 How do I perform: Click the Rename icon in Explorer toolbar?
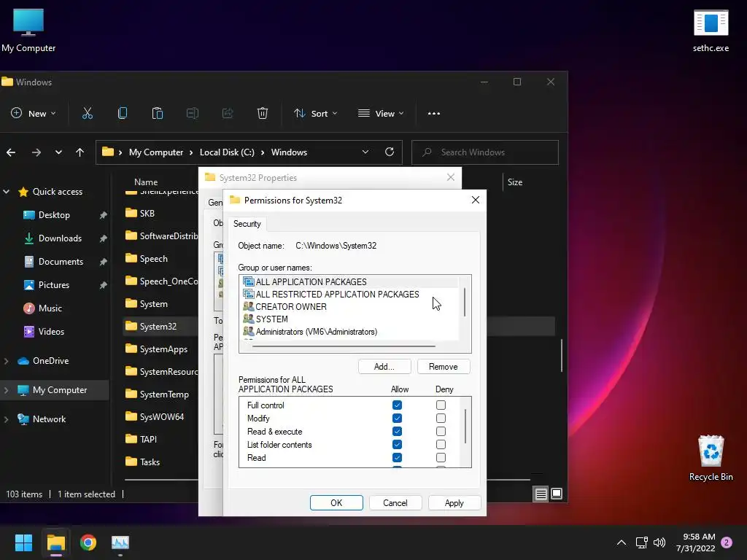[x=193, y=113]
